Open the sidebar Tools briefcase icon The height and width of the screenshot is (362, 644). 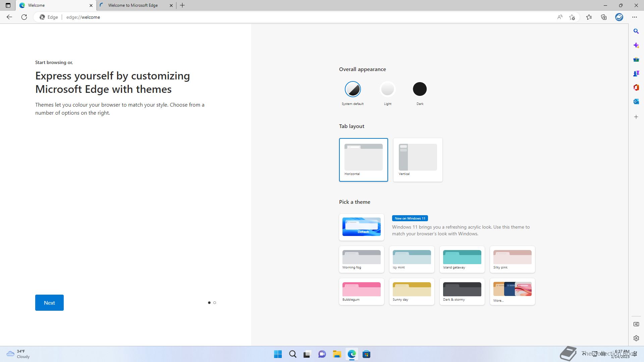[x=636, y=59]
